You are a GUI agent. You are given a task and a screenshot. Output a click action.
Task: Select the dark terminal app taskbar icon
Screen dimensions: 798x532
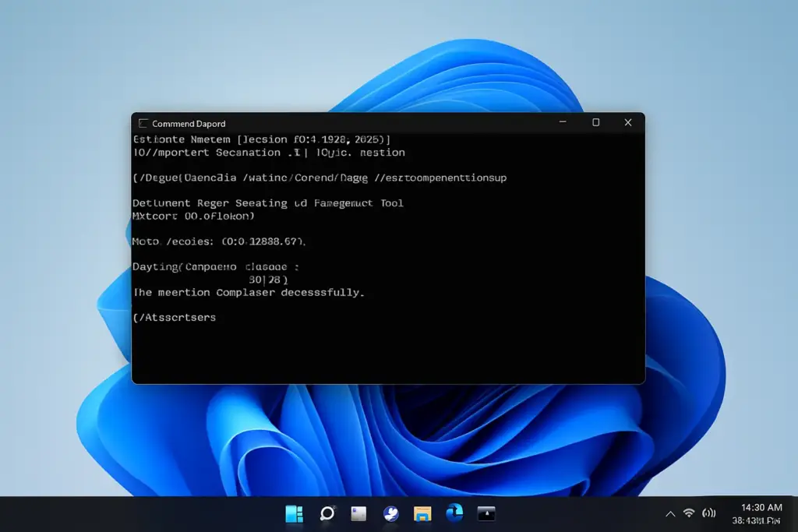[x=486, y=513]
